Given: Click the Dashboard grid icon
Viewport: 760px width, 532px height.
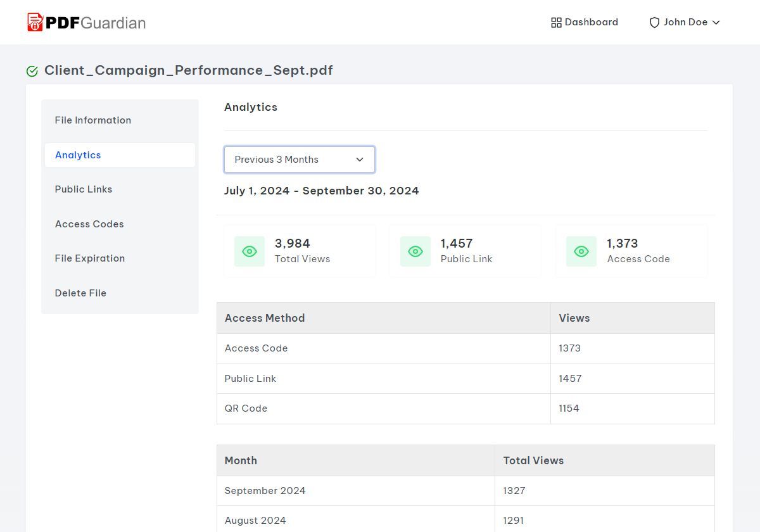Looking at the screenshot, I should point(556,23).
